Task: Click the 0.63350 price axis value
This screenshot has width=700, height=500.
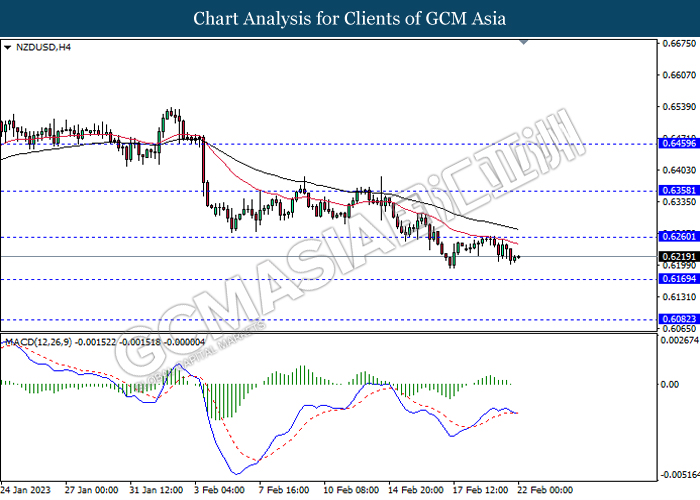Action: pos(679,202)
